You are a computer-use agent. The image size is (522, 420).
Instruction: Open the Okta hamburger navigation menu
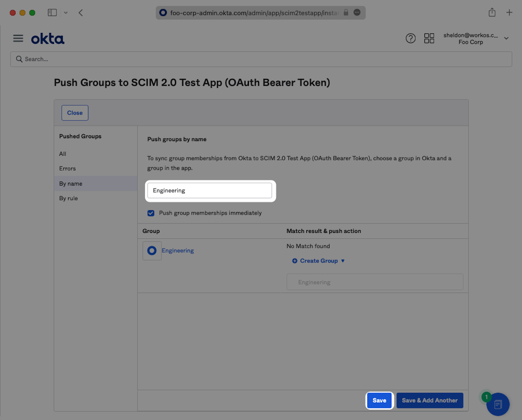point(18,39)
